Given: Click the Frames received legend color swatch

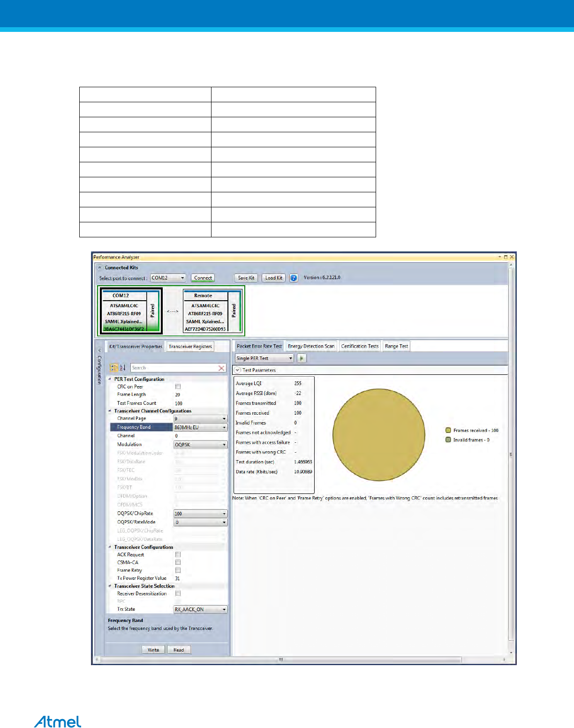Looking at the screenshot, I should click(448, 430).
